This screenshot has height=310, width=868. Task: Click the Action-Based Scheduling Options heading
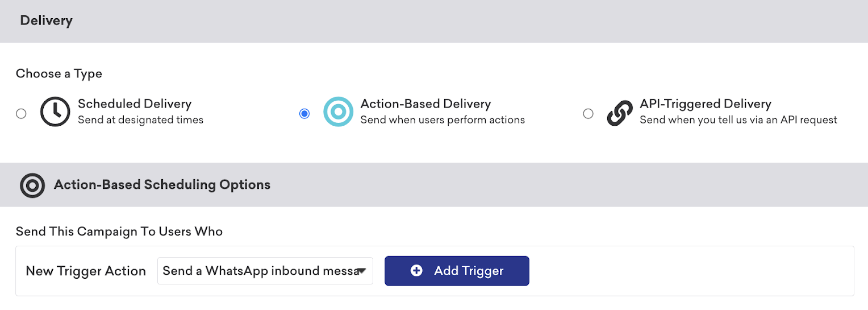tap(162, 185)
